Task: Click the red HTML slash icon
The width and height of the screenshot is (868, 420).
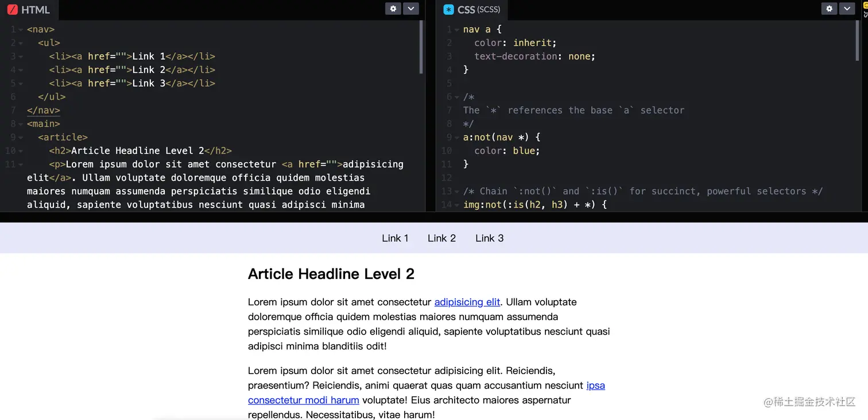Action: pyautogui.click(x=12, y=10)
